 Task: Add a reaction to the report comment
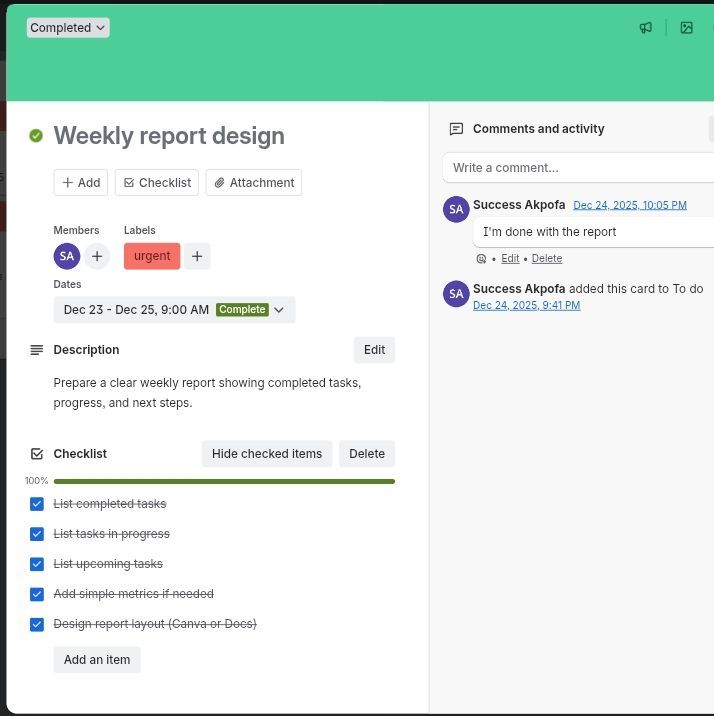[x=481, y=259]
